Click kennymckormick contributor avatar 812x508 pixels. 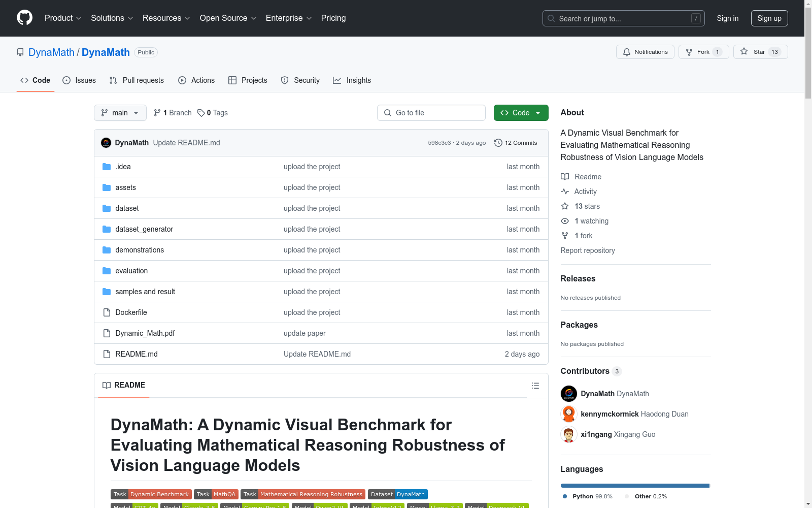point(568,414)
